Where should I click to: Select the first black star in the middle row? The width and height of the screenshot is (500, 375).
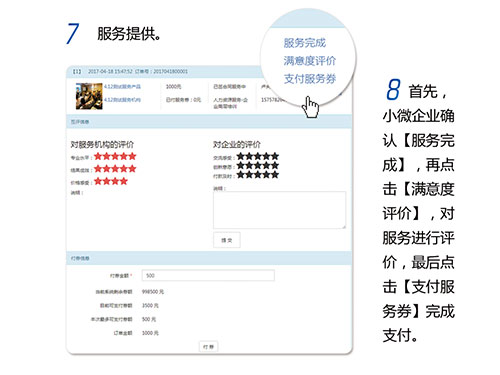(241, 165)
